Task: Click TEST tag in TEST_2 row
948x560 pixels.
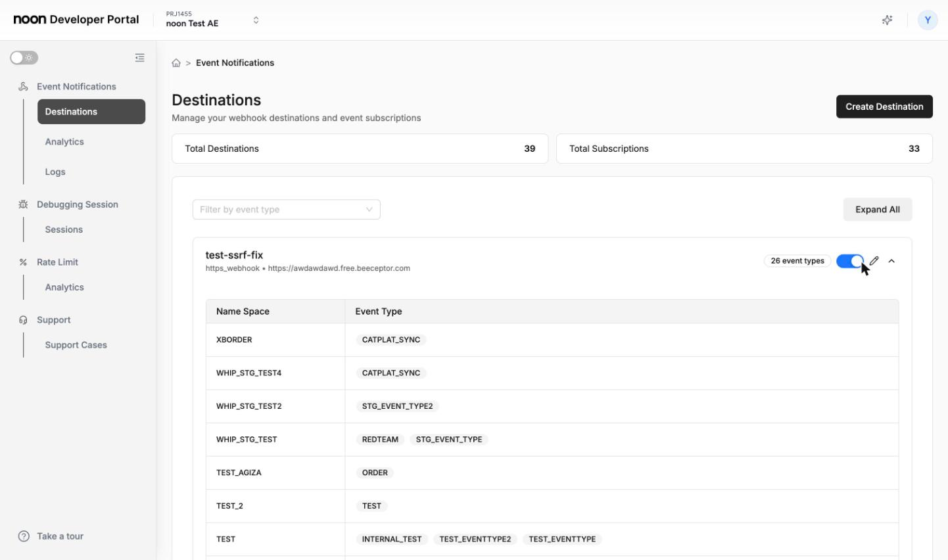Action: [x=371, y=506]
